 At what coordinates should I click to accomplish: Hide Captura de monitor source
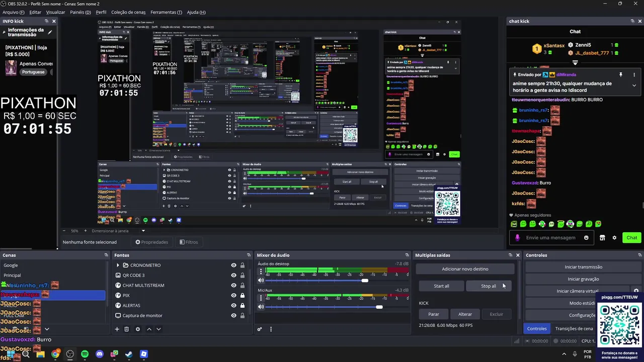pyautogui.click(x=233, y=316)
